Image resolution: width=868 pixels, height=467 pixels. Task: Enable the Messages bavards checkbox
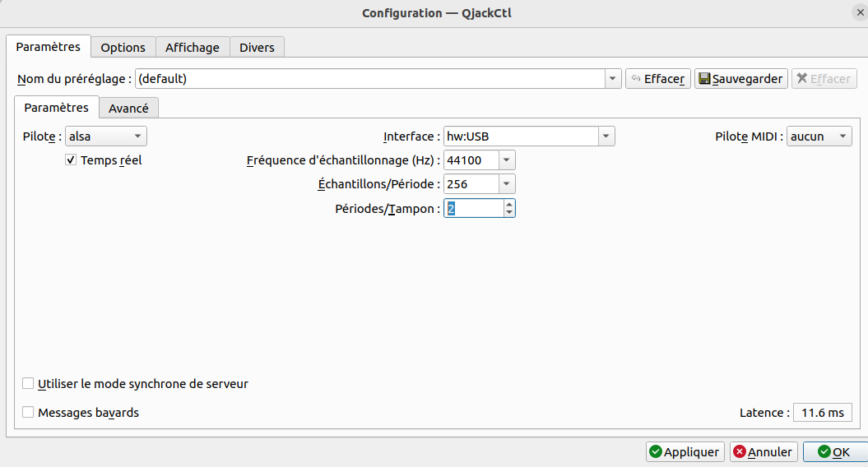pyautogui.click(x=29, y=413)
